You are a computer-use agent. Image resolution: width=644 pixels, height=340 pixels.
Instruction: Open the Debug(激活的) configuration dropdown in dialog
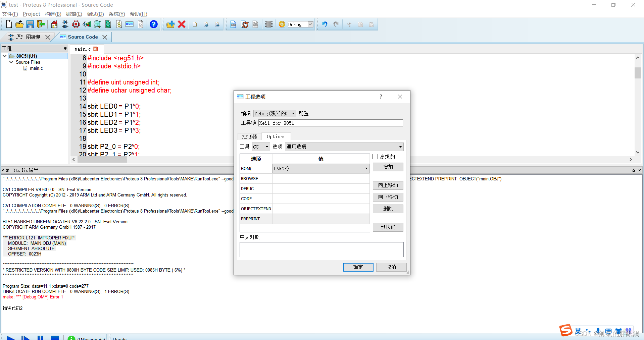point(275,113)
